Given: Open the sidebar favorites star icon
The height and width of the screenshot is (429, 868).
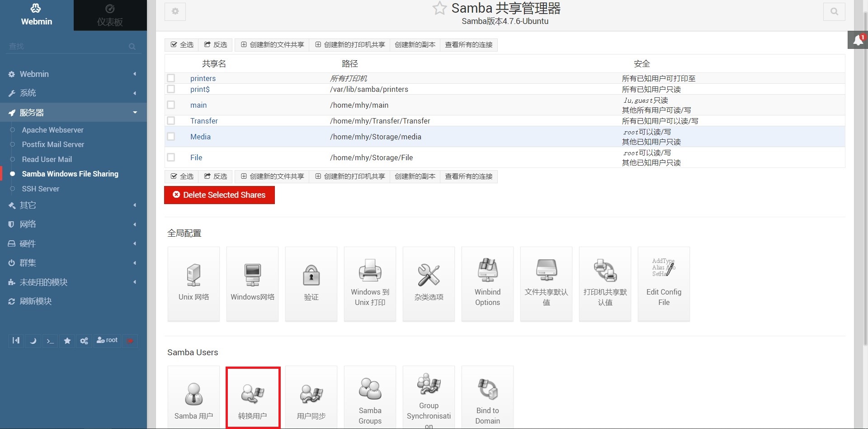Looking at the screenshot, I should pos(67,340).
